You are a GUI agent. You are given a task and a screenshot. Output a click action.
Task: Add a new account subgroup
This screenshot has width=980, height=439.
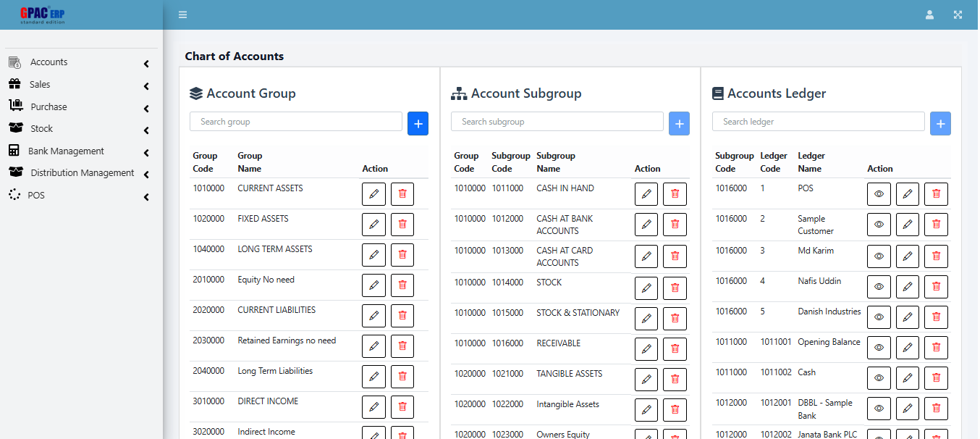click(x=679, y=124)
